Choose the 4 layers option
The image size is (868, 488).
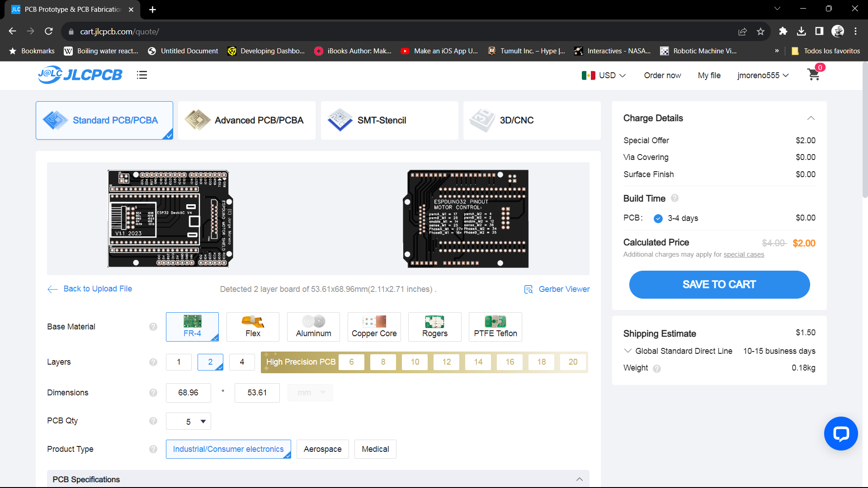[x=242, y=362]
